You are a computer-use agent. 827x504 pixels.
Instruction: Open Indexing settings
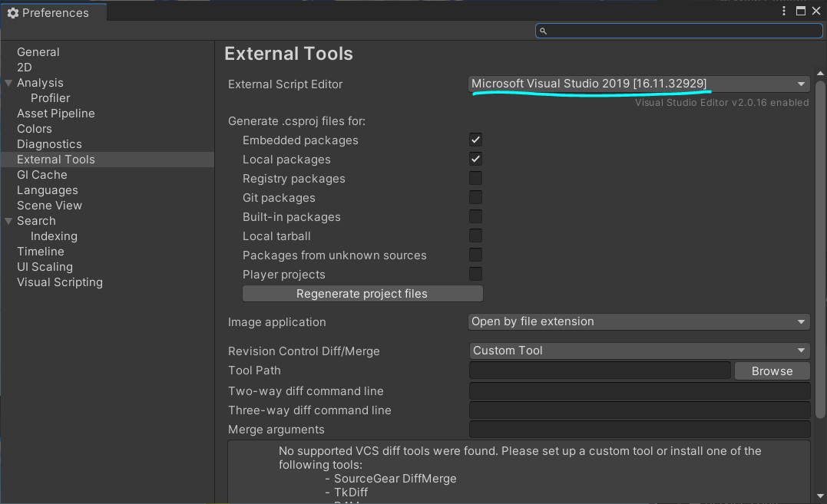[x=54, y=236]
